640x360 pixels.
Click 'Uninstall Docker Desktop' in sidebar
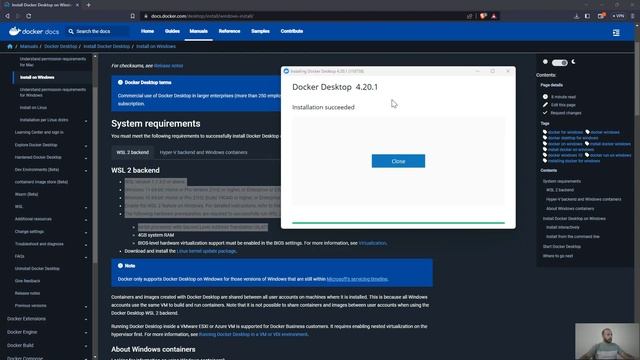point(37,269)
